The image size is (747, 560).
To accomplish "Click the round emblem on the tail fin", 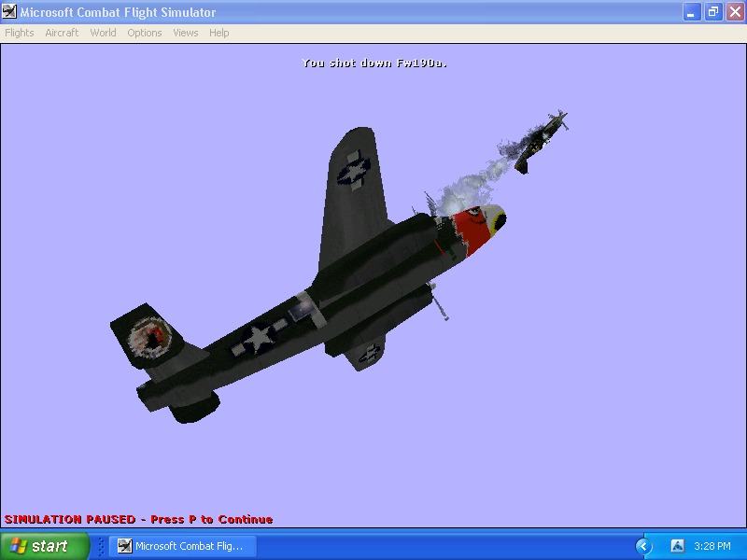I will 149,337.
